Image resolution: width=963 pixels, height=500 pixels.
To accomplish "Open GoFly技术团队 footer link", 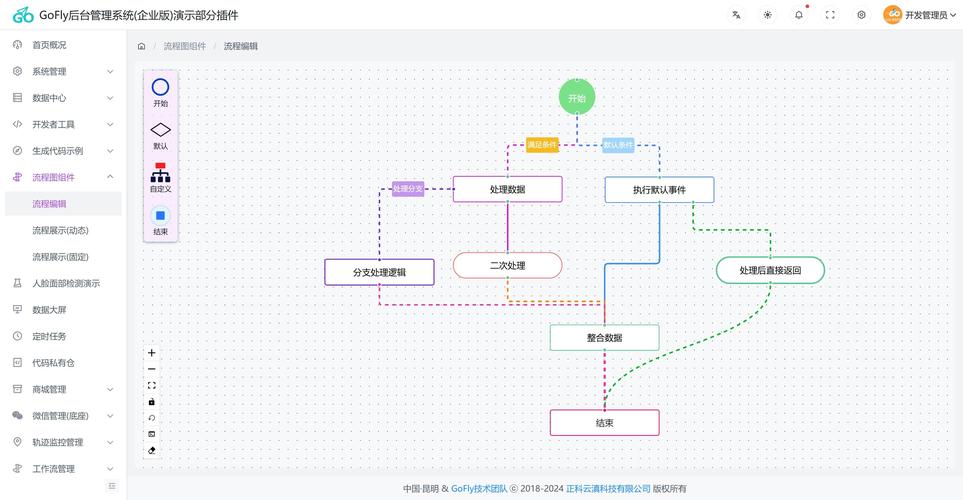I will [479, 488].
